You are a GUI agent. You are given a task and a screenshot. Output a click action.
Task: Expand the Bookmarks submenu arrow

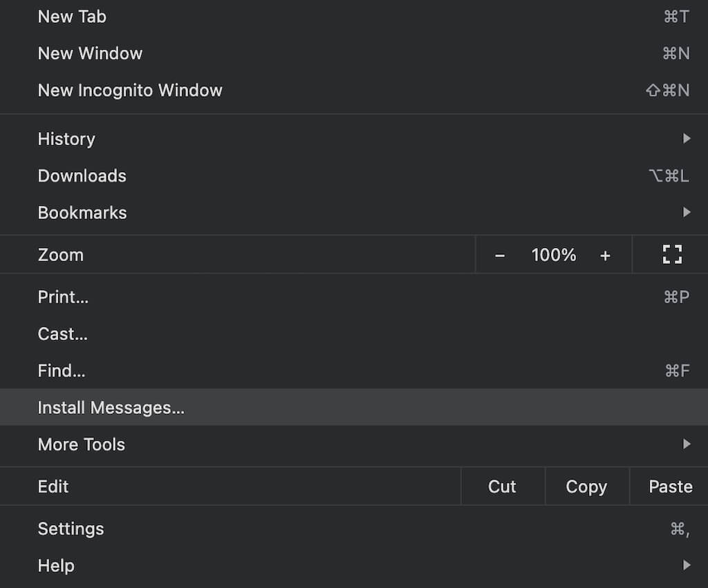tap(686, 213)
